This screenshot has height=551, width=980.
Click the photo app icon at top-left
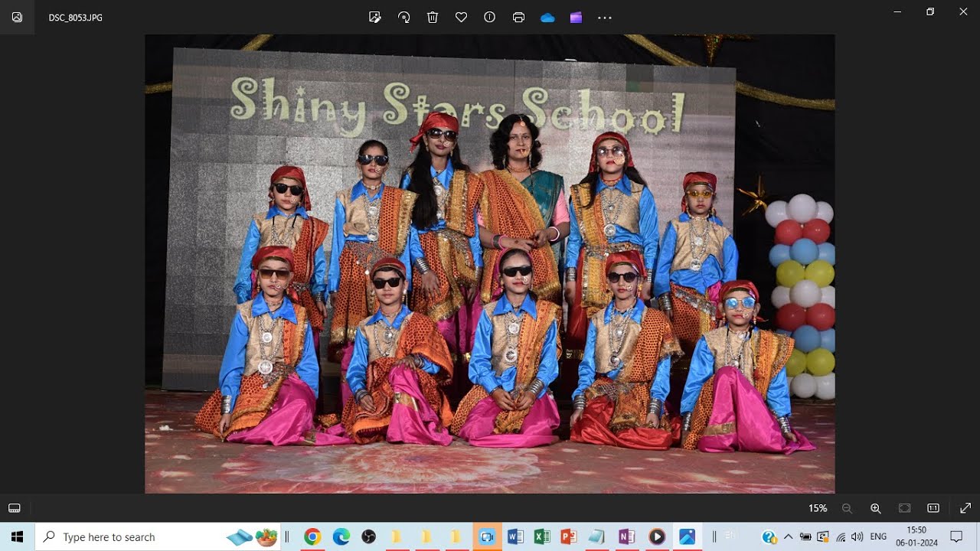[x=17, y=17]
